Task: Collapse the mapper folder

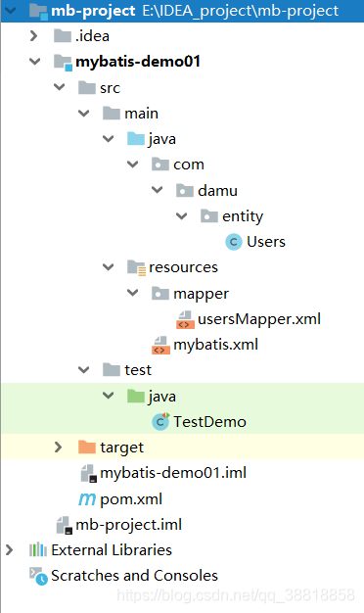Action: coord(133,293)
